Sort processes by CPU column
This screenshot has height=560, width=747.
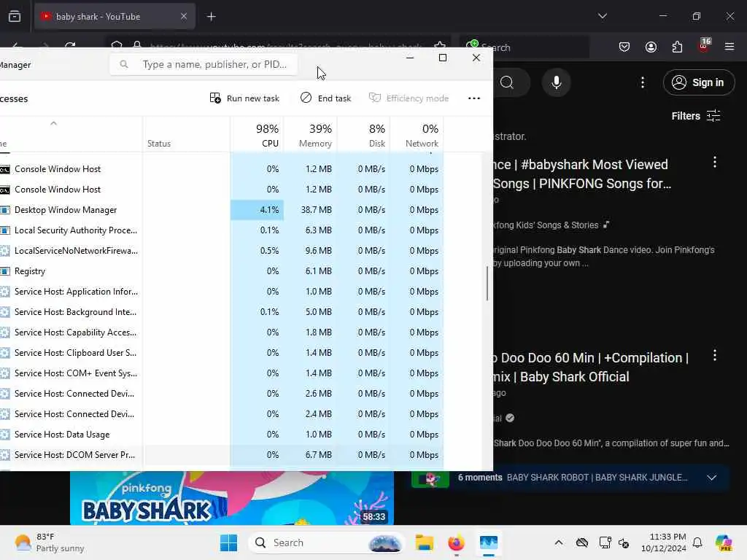(258, 135)
